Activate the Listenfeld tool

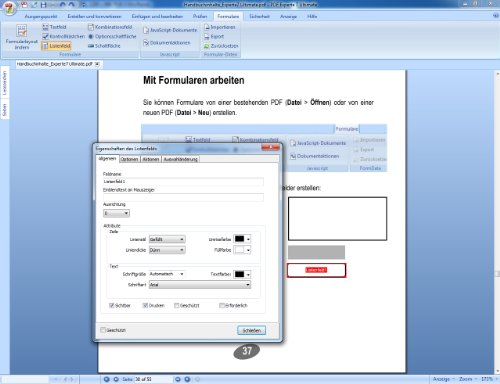pyautogui.click(x=57, y=46)
